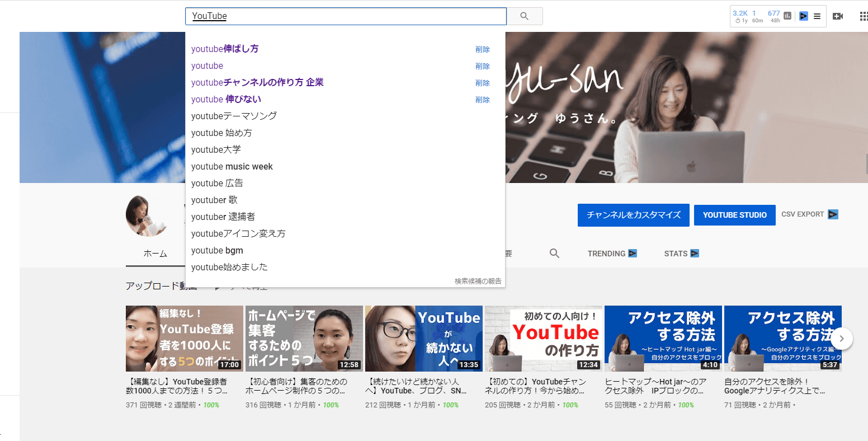Click title '【編集なし】YouTube登録者数1000人までの方法'
Viewport: 868px width, 441px height.
coord(177,386)
